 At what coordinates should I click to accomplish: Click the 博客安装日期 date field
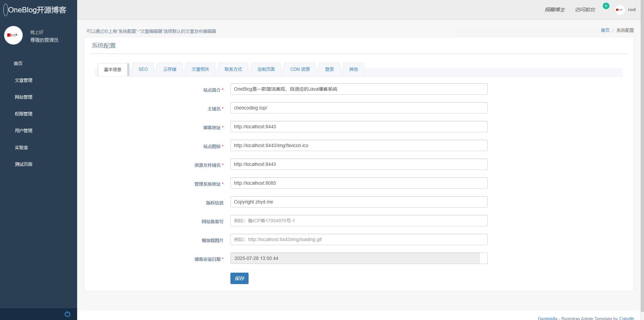[x=355, y=258]
